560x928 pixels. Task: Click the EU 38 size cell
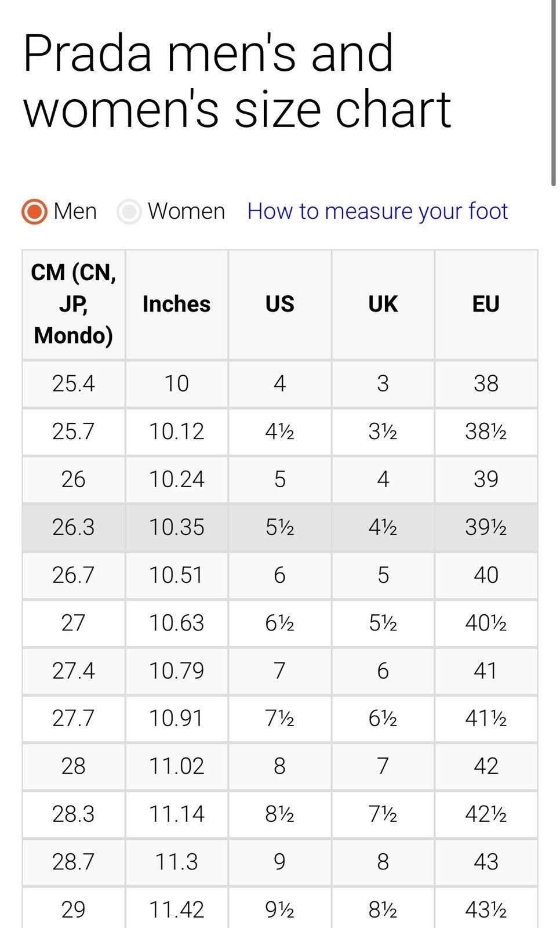coord(486,384)
